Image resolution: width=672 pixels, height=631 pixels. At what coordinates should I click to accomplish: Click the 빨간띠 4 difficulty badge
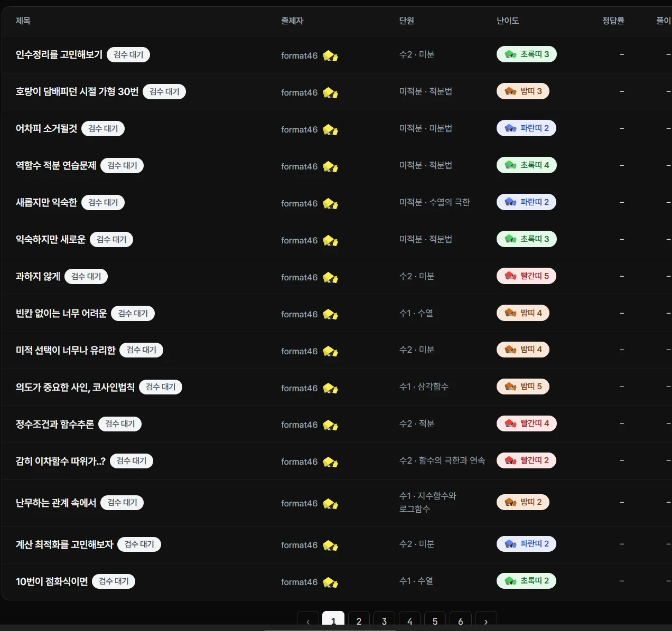point(526,423)
